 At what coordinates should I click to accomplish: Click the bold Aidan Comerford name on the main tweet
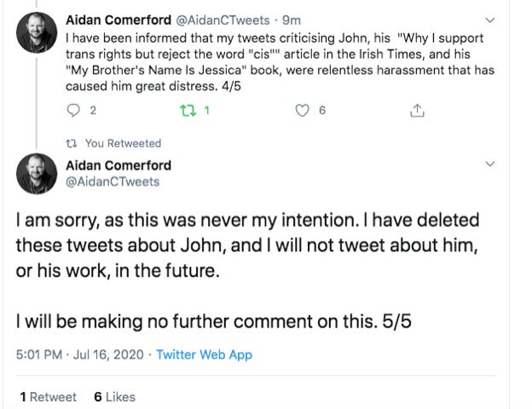click(x=119, y=165)
